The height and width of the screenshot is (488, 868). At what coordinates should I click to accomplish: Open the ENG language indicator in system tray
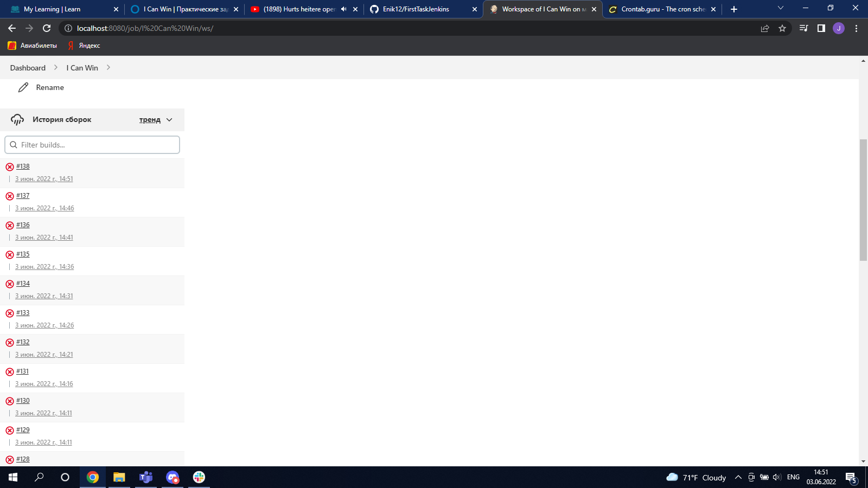pos(793,477)
